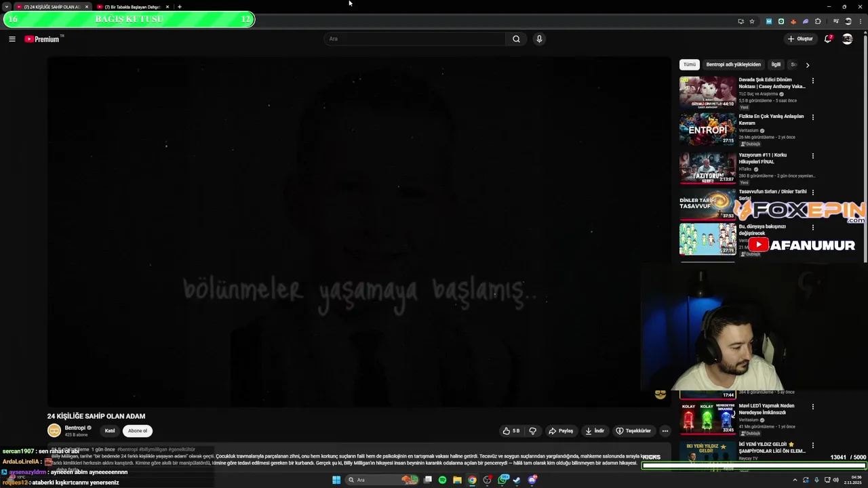This screenshot has height=488, width=868.
Task: Bookmark this page with star icon
Action: pos(751,21)
